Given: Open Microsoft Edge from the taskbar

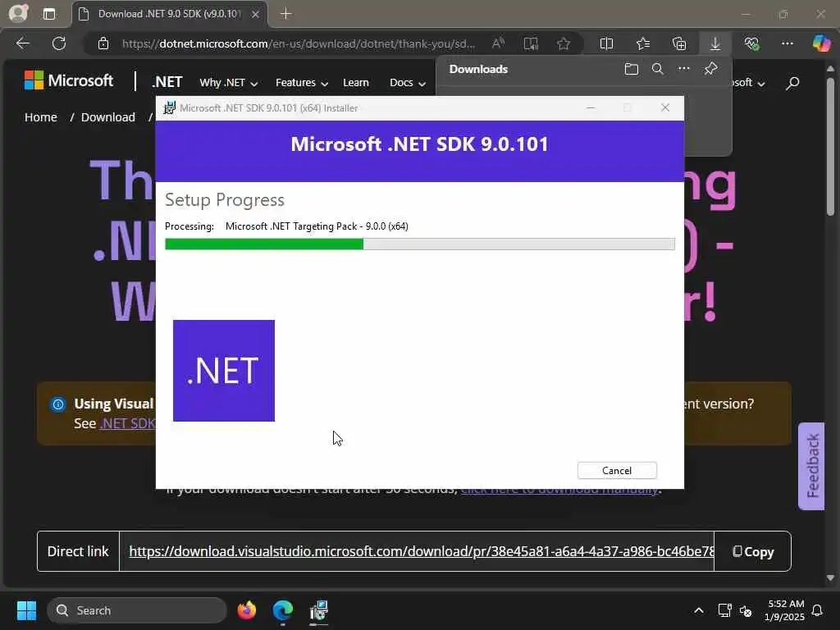Looking at the screenshot, I should (282, 610).
